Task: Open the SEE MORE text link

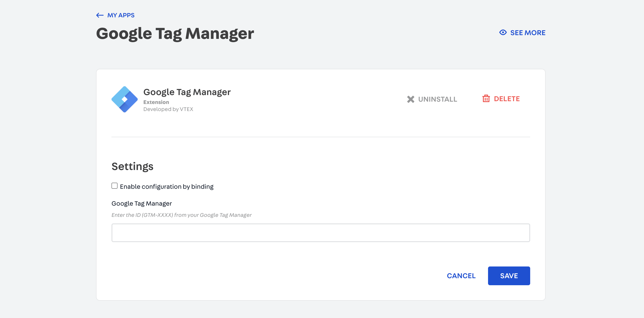Action: 528,33
